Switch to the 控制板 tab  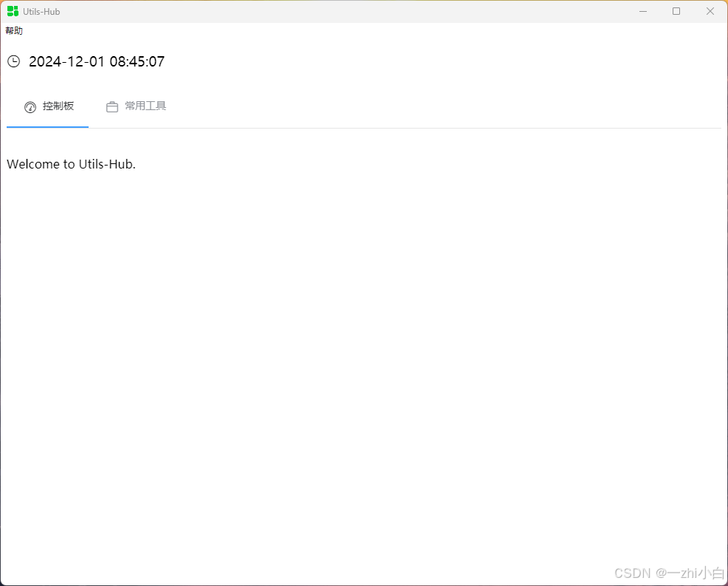coord(48,106)
